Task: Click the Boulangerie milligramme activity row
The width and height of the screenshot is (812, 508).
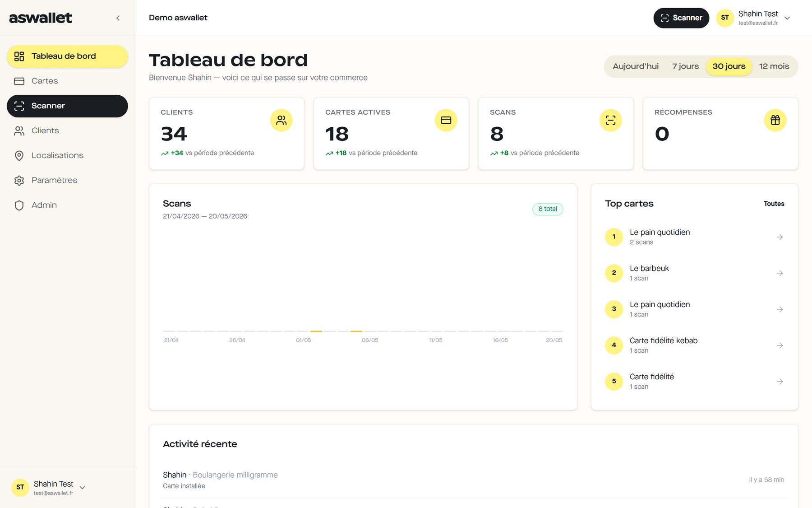Action: pyautogui.click(x=473, y=480)
